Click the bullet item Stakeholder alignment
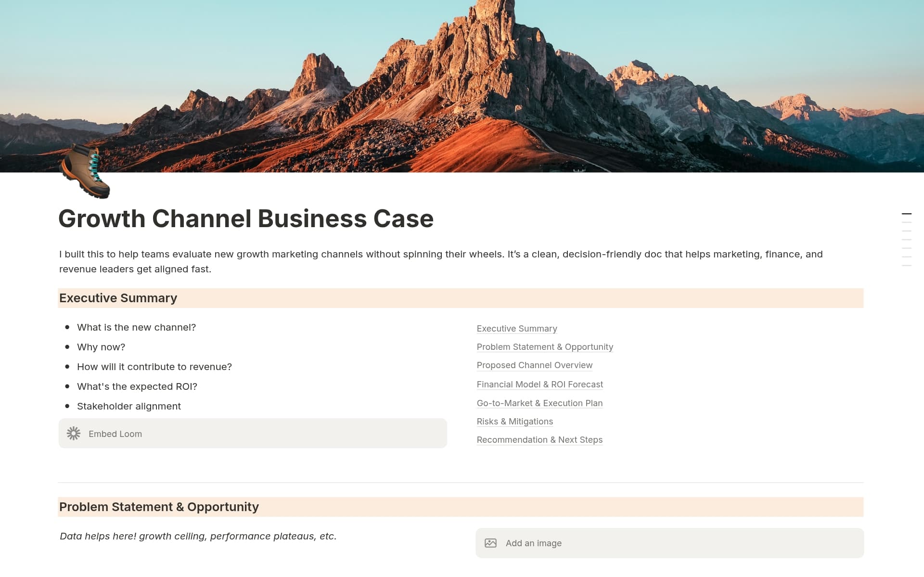The width and height of the screenshot is (924, 577). coord(129,406)
